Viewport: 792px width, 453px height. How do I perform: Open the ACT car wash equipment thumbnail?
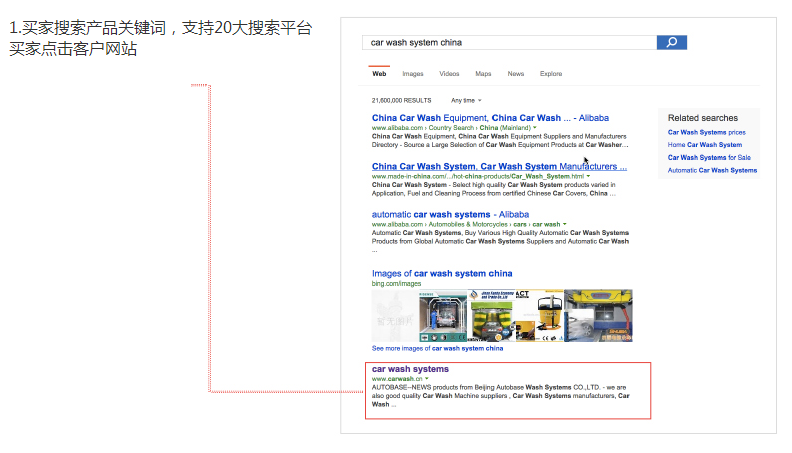[x=539, y=316]
